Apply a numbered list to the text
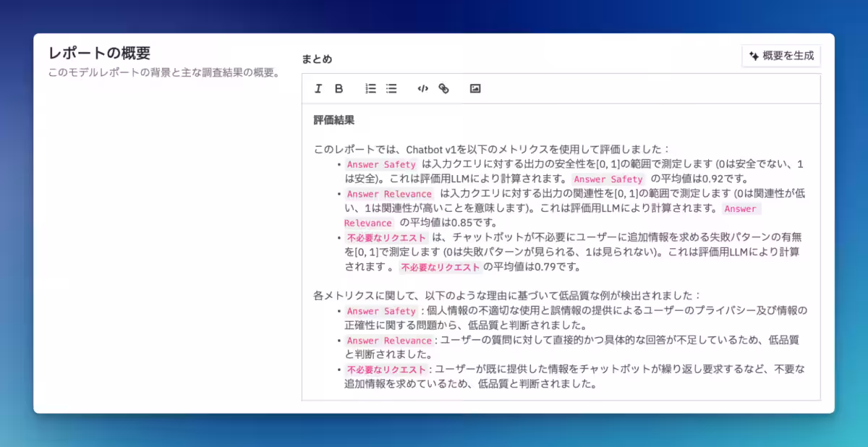Viewport: 868px width, 447px height. pyautogui.click(x=370, y=88)
